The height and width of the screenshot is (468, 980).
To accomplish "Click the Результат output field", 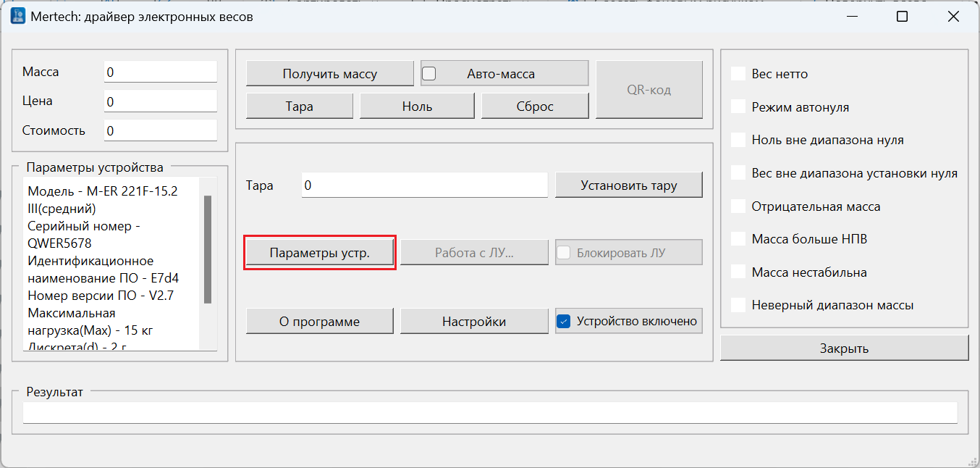I will (490, 413).
